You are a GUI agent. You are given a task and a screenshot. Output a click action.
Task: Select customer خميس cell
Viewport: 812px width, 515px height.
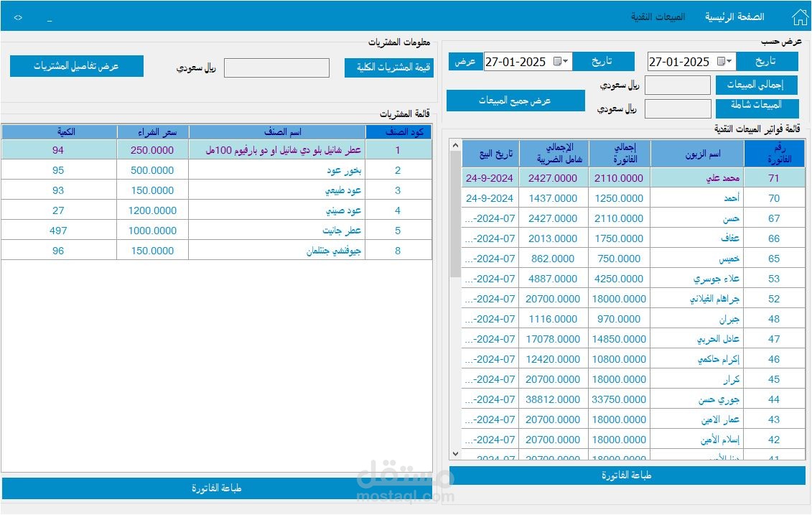point(697,259)
